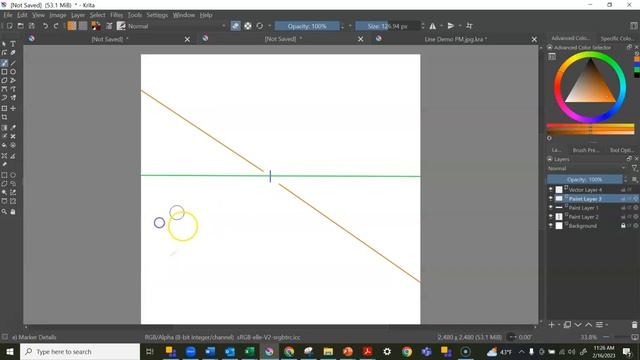Hide Vector Layer 4 eye icon
This screenshot has width=640, height=360.
click(551, 189)
